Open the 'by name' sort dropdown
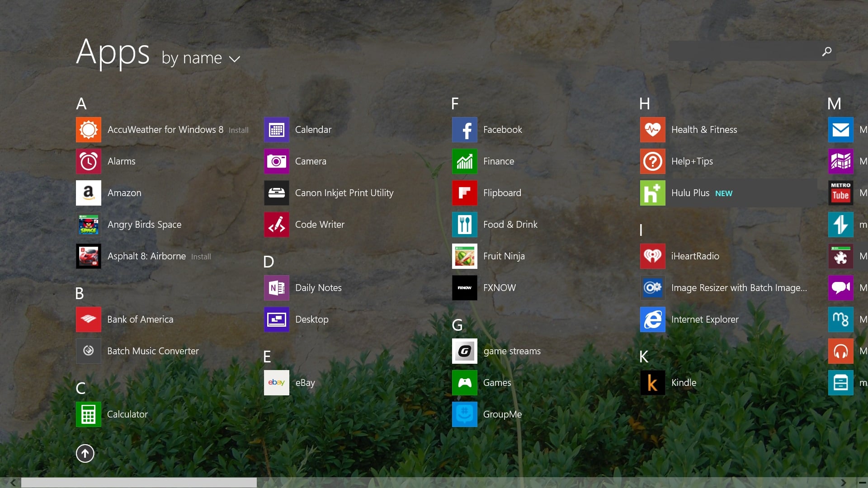 [201, 58]
